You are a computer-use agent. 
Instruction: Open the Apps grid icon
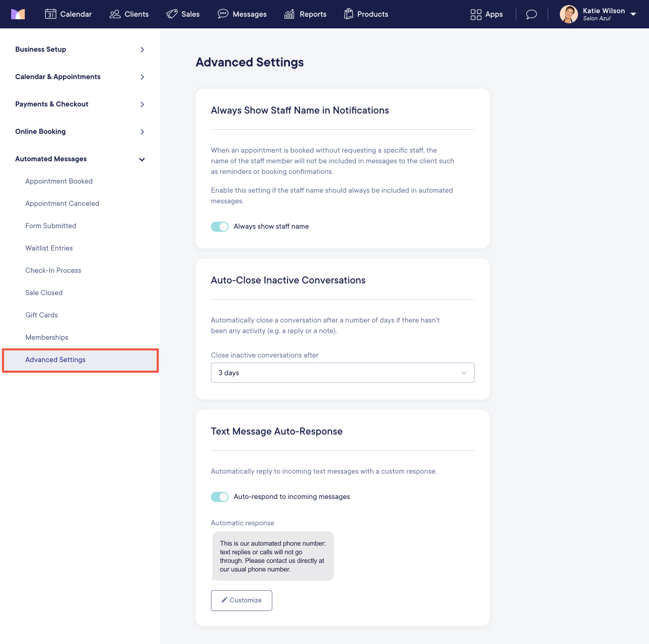[x=476, y=14]
